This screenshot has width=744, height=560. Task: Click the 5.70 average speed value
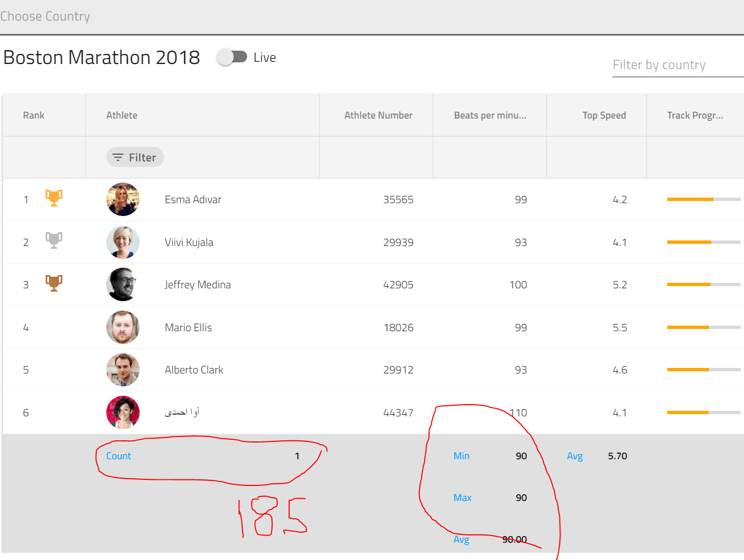[618, 456]
